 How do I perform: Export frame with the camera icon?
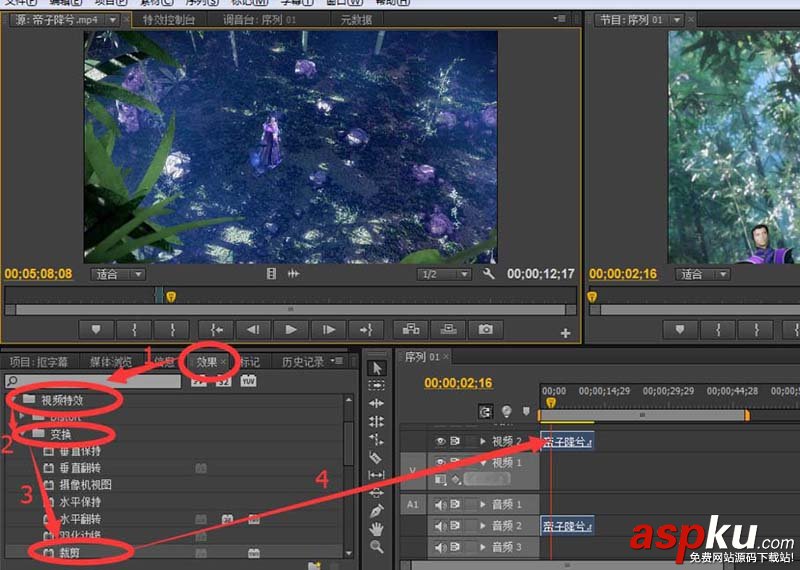(486, 330)
